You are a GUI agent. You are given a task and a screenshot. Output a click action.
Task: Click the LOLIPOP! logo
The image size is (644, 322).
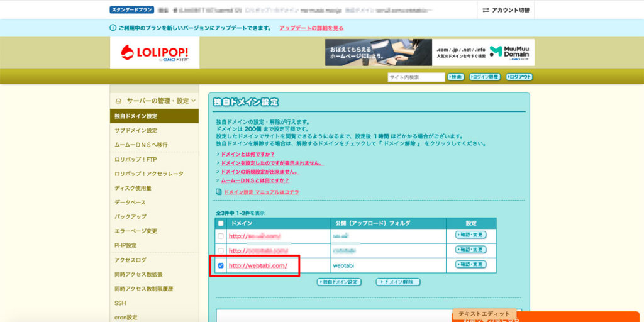pyautogui.click(x=154, y=53)
